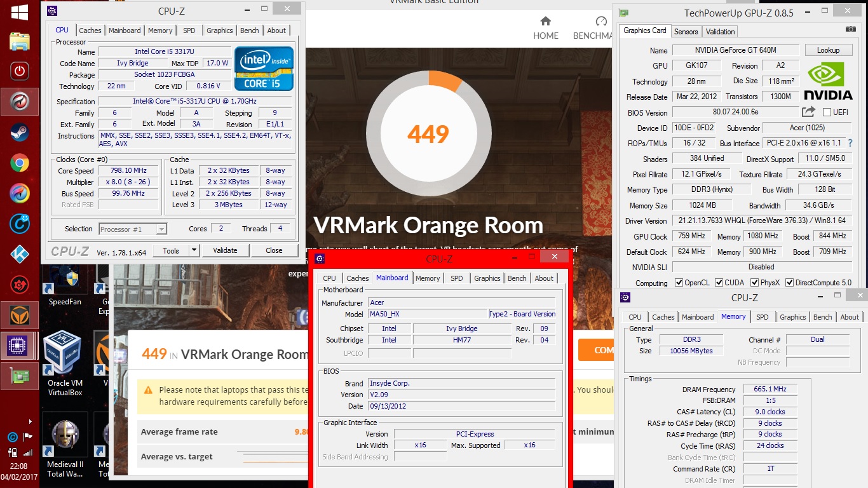Click the DRAM Frequency value 665.1 MHz

tap(770, 389)
